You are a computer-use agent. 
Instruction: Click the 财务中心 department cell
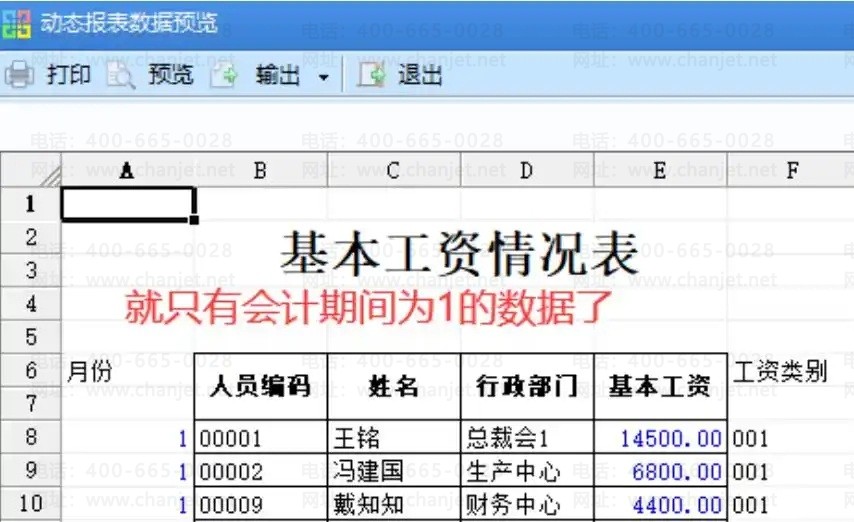point(527,505)
